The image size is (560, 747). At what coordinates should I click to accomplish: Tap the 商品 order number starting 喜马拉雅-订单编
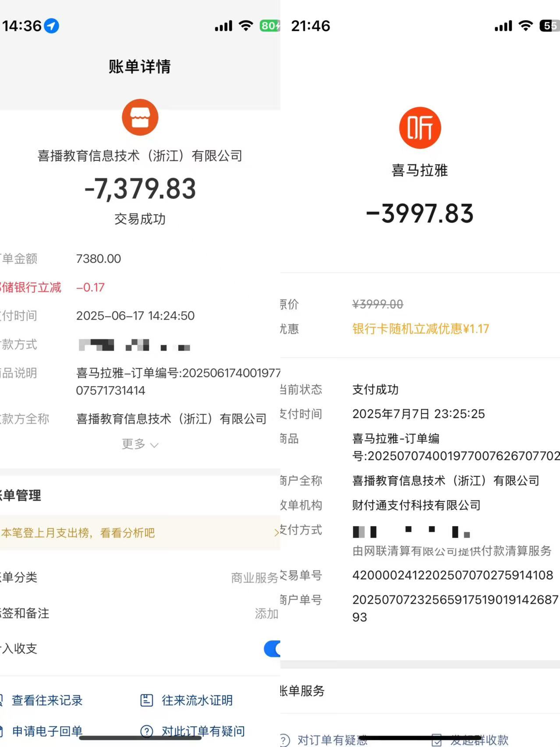pyautogui.click(x=456, y=447)
